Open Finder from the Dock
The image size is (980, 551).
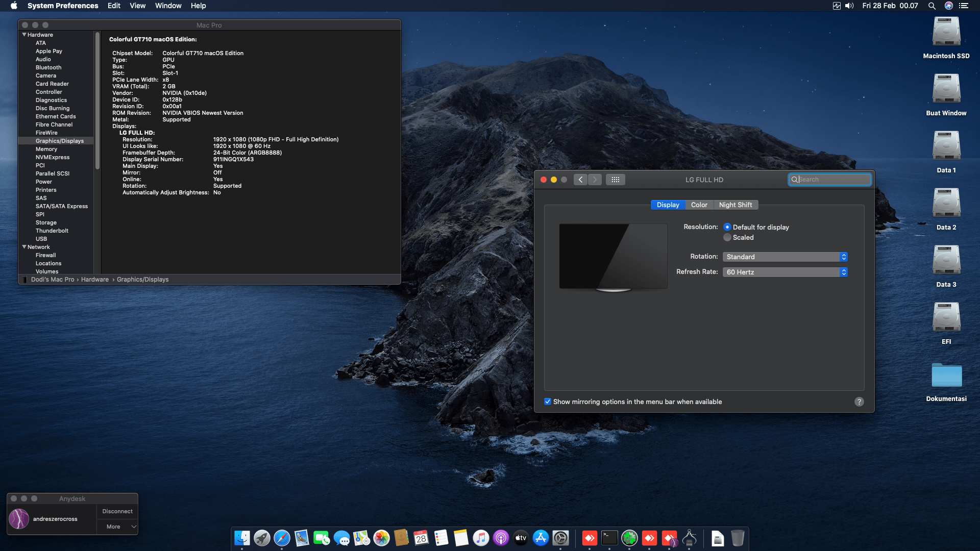click(242, 538)
